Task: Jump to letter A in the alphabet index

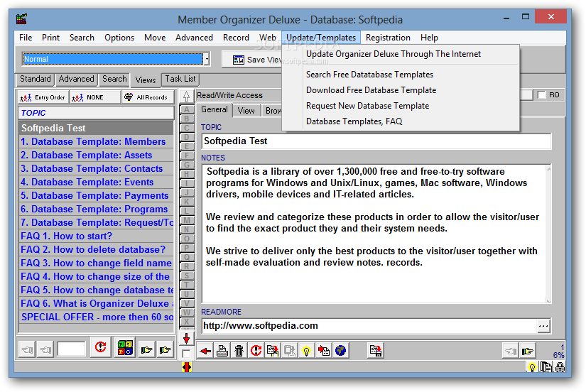Action: (187, 110)
